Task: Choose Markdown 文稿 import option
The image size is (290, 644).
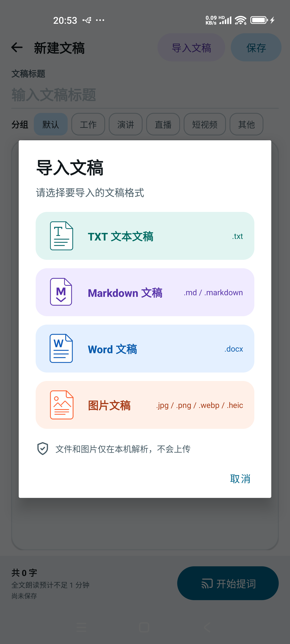Action: (145, 292)
